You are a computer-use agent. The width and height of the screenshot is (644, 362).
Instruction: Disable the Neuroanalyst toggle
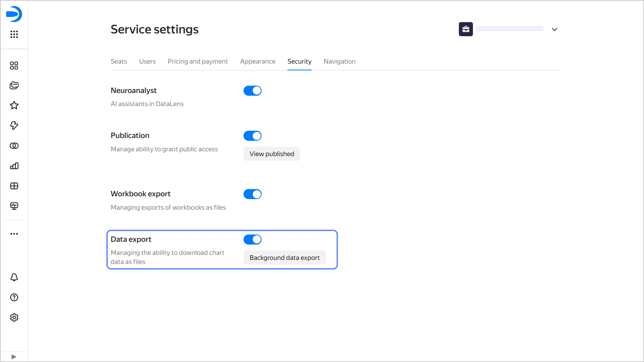click(252, 91)
